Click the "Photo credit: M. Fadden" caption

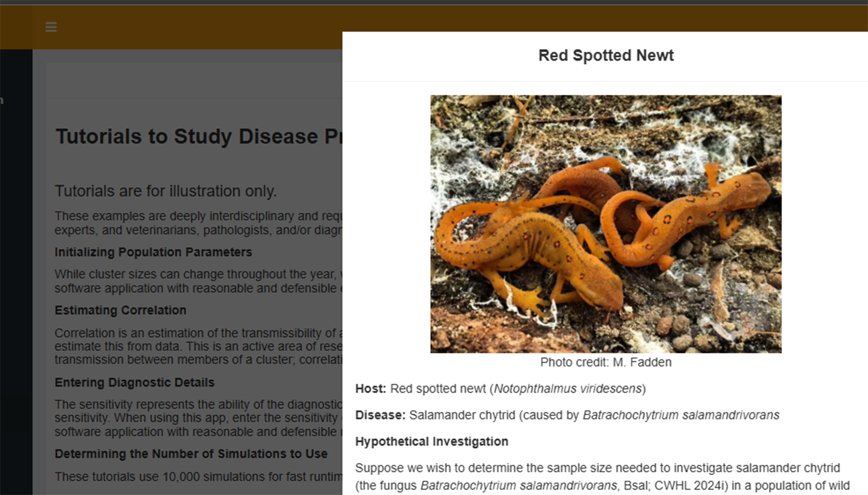pos(605,362)
